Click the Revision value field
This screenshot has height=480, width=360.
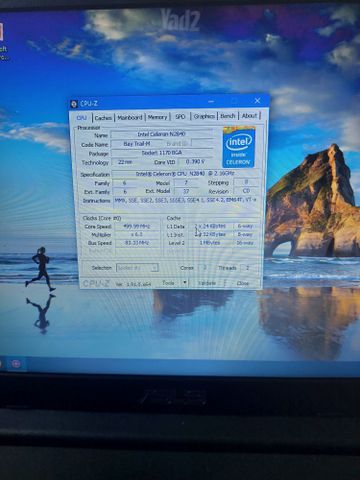246,191
